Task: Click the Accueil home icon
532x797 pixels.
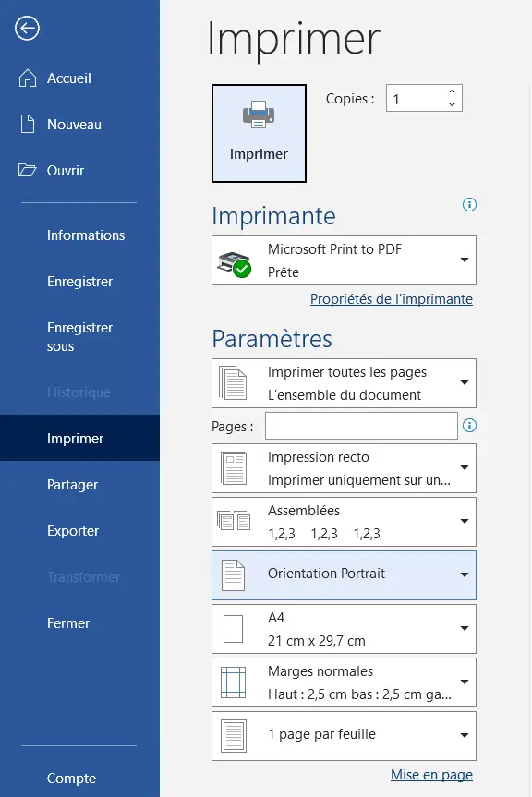Action: pyautogui.click(x=28, y=78)
